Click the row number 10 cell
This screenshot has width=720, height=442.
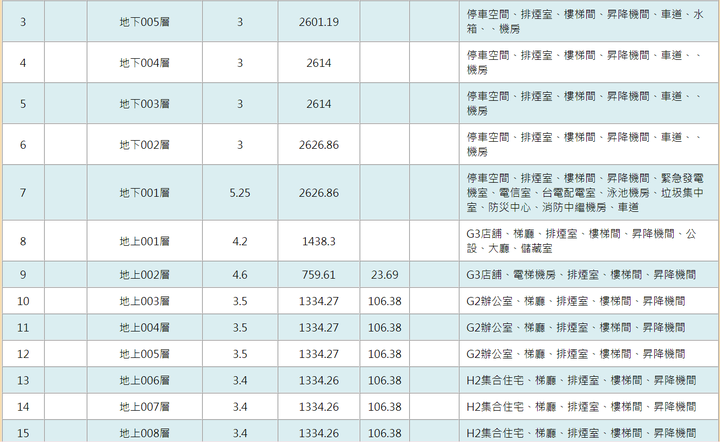(23, 301)
